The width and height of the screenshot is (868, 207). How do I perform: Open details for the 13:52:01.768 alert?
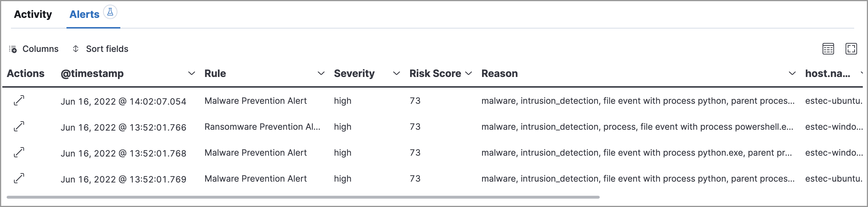pyautogui.click(x=19, y=152)
